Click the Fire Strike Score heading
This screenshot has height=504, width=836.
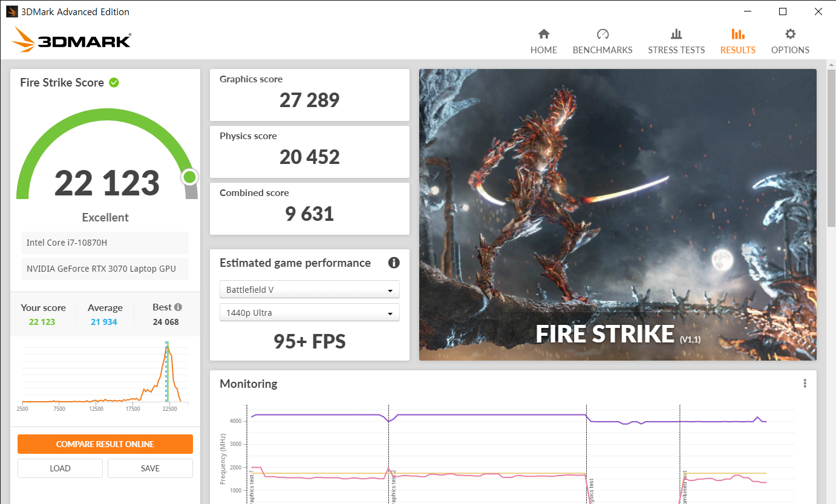[62, 82]
